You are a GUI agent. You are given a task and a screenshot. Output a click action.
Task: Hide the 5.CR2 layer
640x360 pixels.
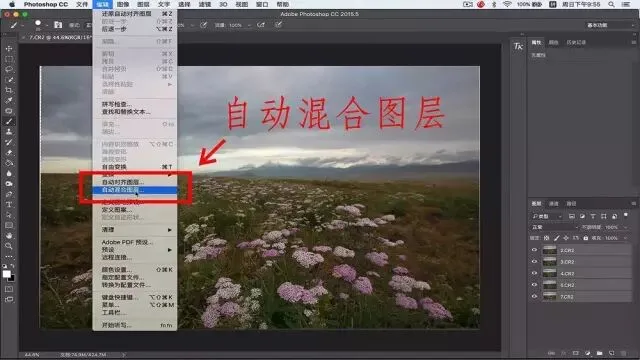tap(534, 285)
